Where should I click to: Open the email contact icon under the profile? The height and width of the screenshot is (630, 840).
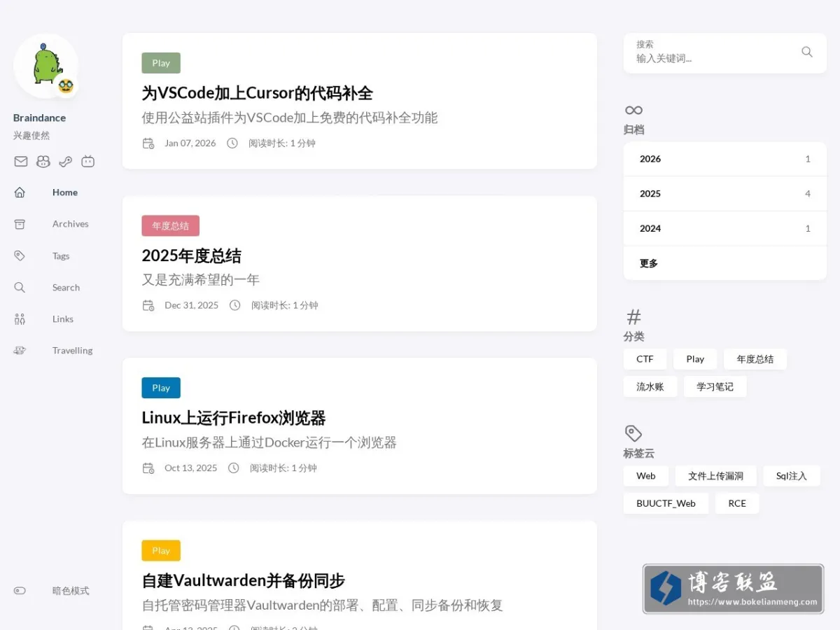[21, 162]
